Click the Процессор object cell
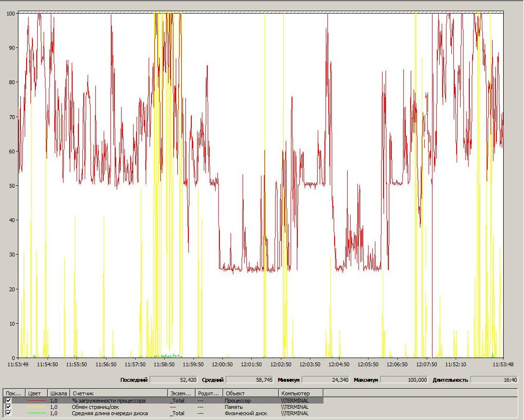The width and height of the screenshot is (524, 420). click(x=237, y=401)
